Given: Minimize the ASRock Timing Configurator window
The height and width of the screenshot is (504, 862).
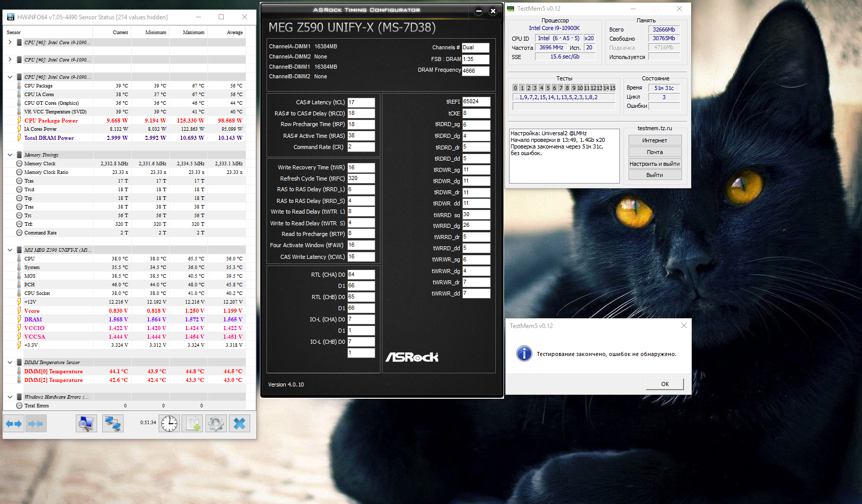Looking at the screenshot, I should pyautogui.click(x=479, y=11).
